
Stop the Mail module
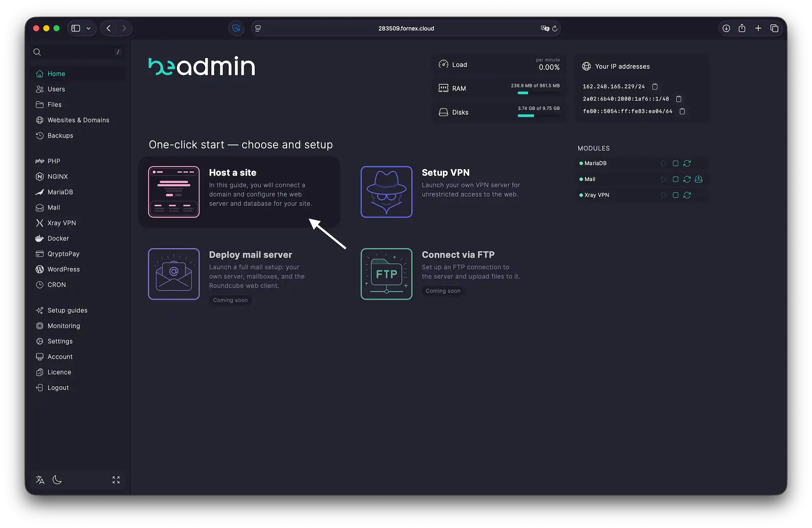click(x=675, y=179)
